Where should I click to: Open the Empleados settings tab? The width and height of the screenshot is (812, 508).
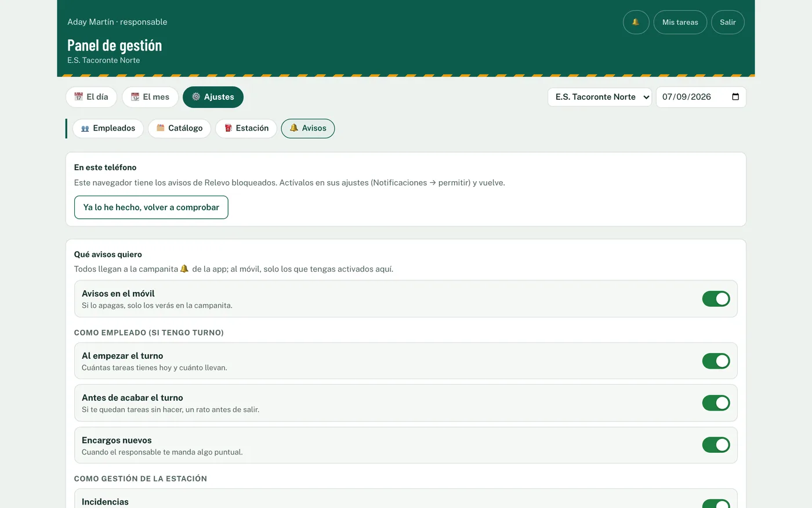(108, 128)
